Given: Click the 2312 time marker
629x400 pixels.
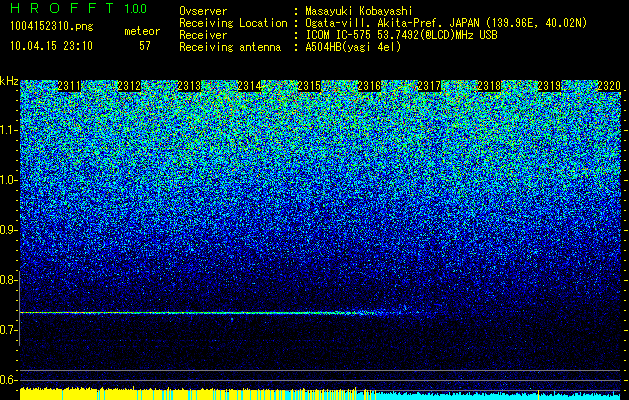Looking at the screenshot, I should (x=129, y=86).
